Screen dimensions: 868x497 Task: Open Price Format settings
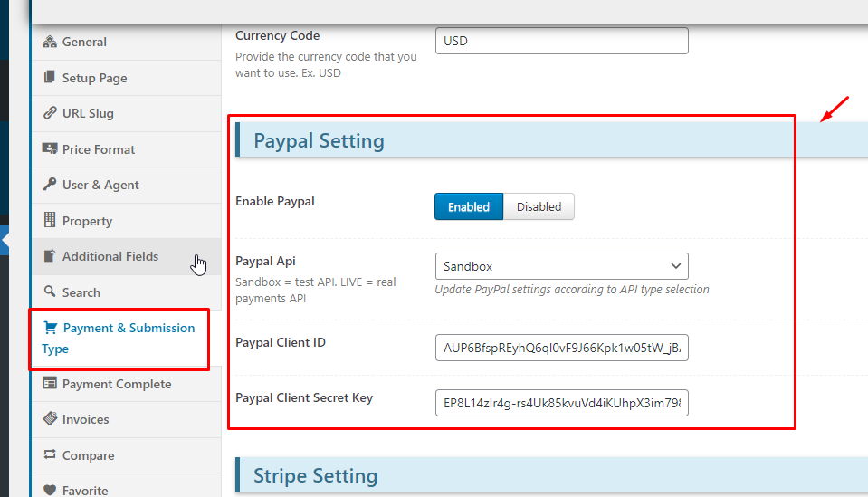[x=126, y=149]
